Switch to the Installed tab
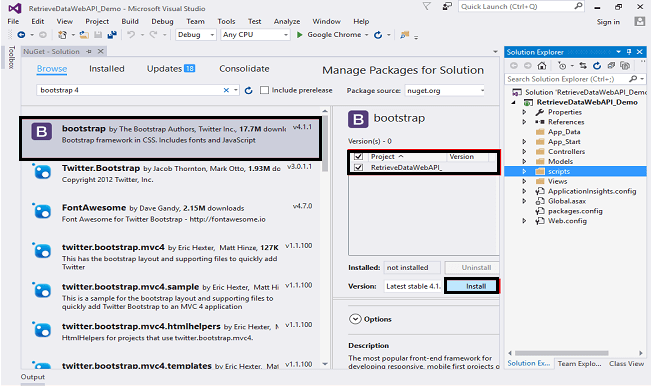Viewport: 652px width, 386px height. 106,69
